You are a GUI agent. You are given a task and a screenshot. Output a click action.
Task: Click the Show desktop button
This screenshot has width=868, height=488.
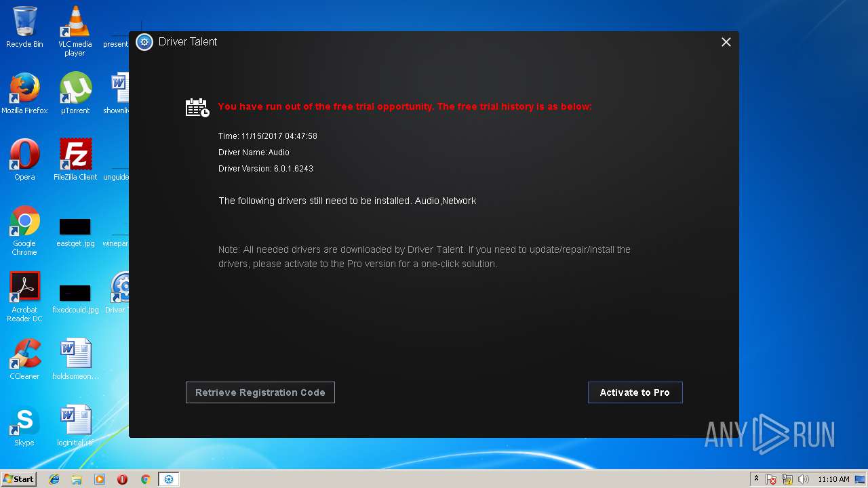tap(861, 479)
